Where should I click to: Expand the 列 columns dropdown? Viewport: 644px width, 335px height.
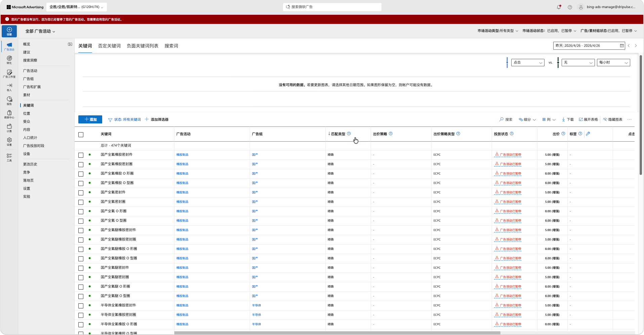(549, 119)
